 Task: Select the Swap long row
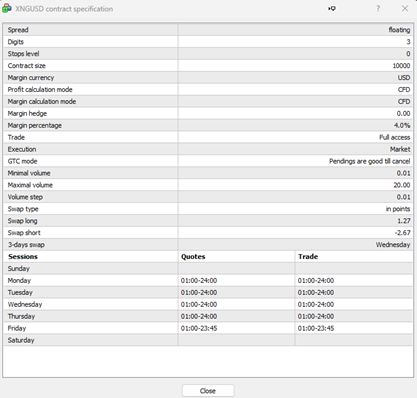pos(208,221)
